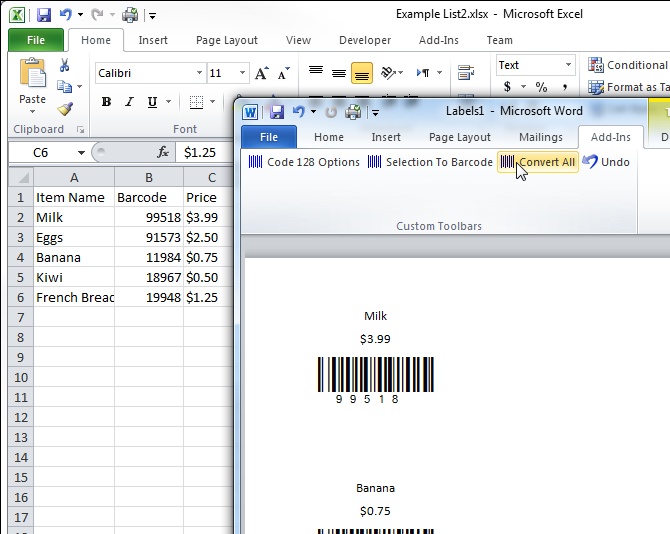This screenshot has width=670, height=534.
Task: Click the Orientation text angle icon
Action: point(388,73)
